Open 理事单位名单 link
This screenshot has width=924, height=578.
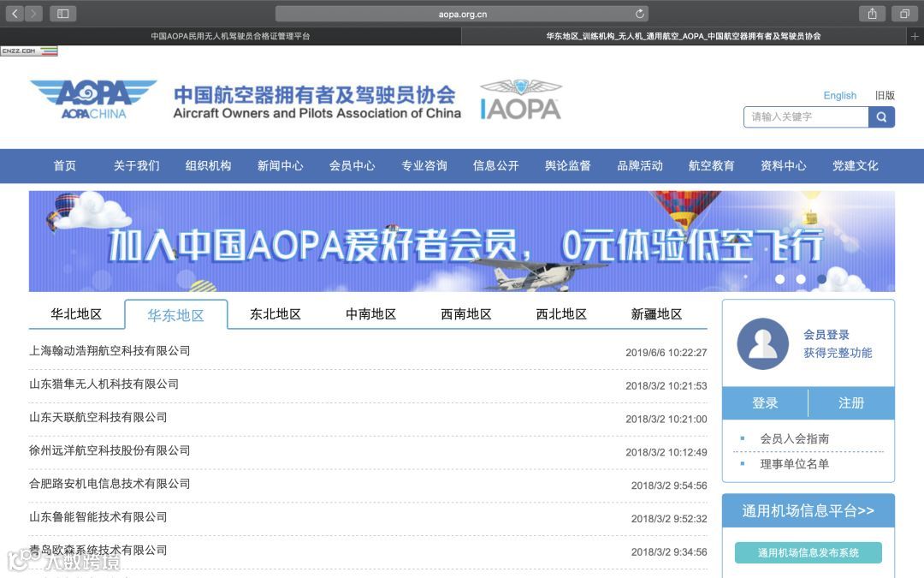(x=794, y=464)
